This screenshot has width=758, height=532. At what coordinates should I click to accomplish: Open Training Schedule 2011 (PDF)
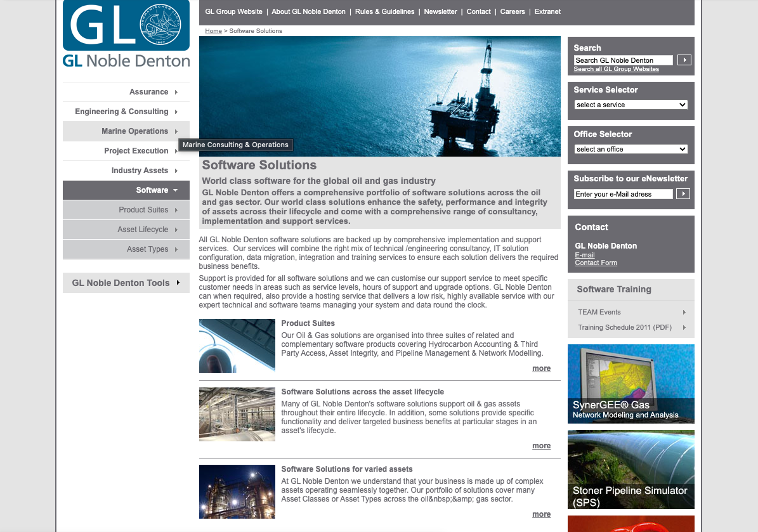pos(625,328)
